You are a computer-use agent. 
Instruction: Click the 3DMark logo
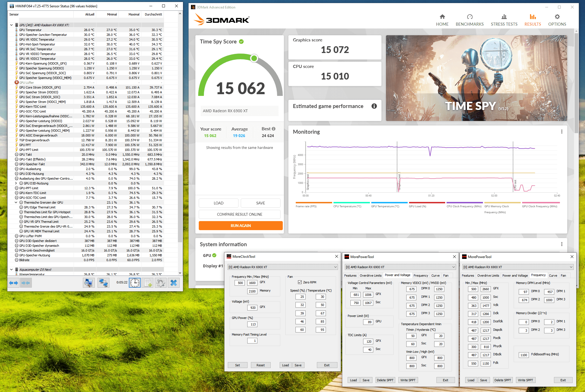(222, 19)
